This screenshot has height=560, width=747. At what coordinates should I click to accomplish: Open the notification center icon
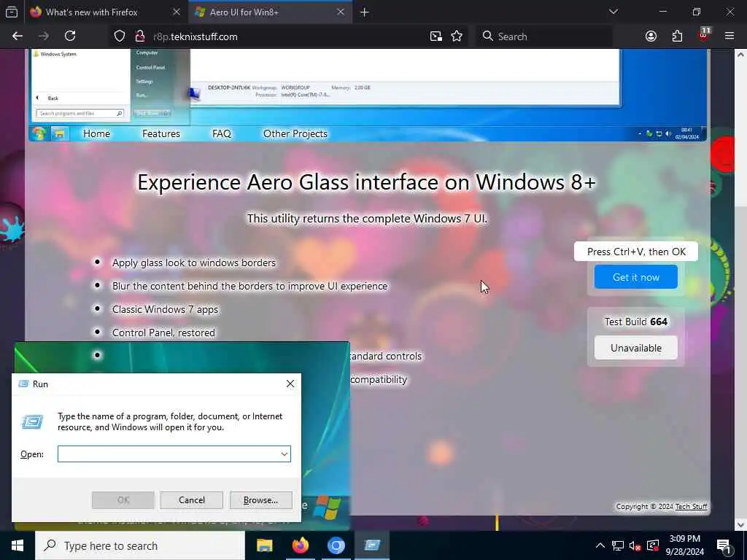724,545
